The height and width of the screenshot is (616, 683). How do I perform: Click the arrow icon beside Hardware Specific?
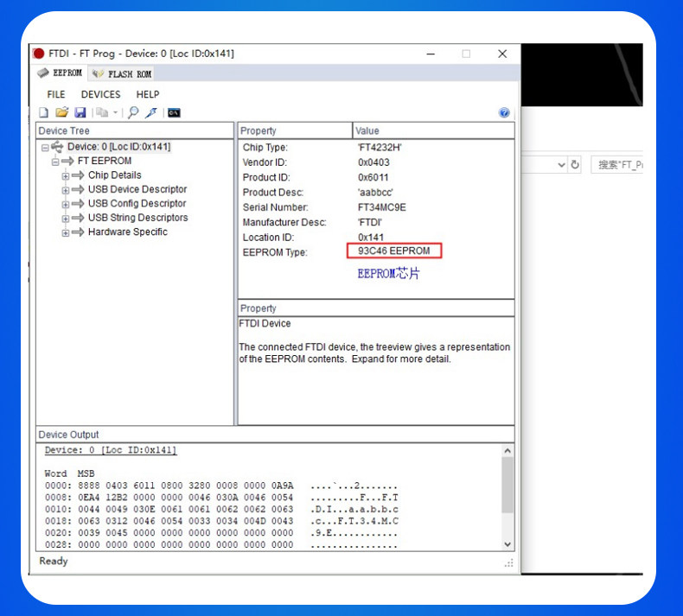point(78,232)
